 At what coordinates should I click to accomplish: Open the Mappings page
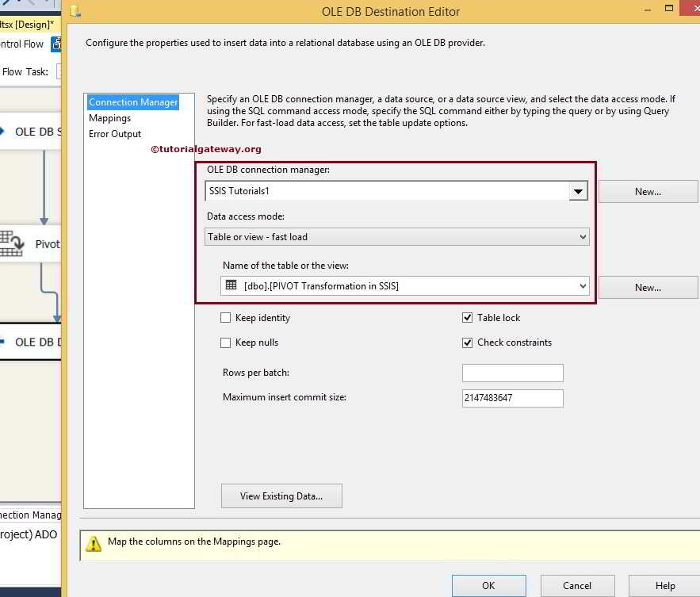tap(110, 118)
